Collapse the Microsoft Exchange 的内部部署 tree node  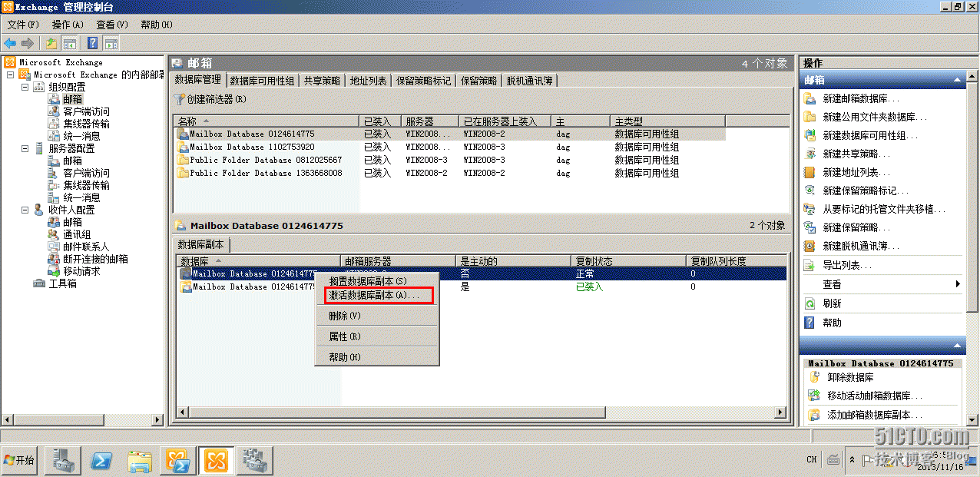click(x=10, y=75)
